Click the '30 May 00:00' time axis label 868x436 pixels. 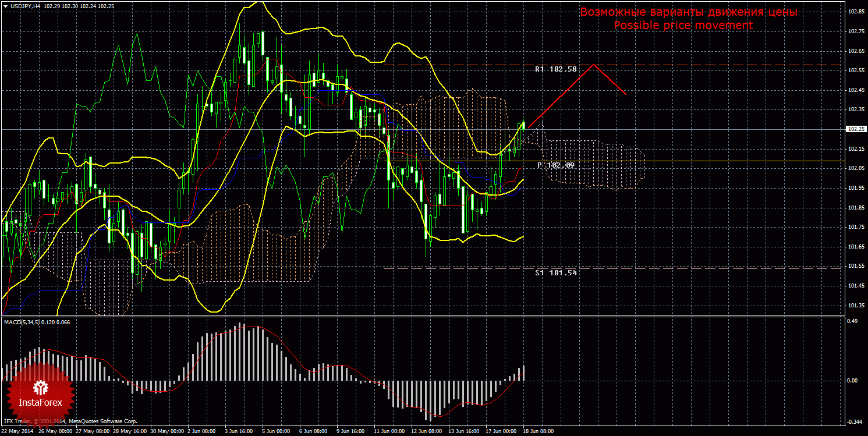(167, 432)
